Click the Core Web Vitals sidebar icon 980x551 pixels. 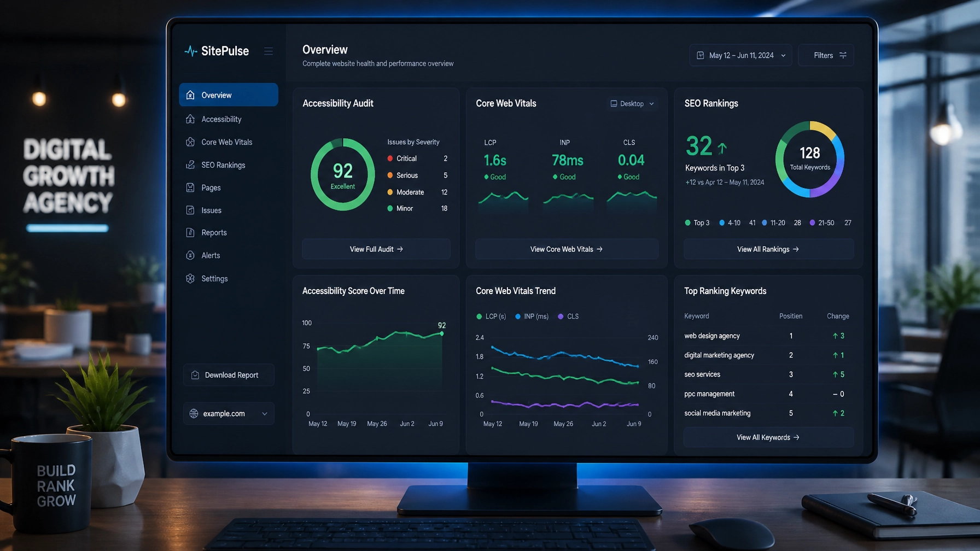click(190, 142)
